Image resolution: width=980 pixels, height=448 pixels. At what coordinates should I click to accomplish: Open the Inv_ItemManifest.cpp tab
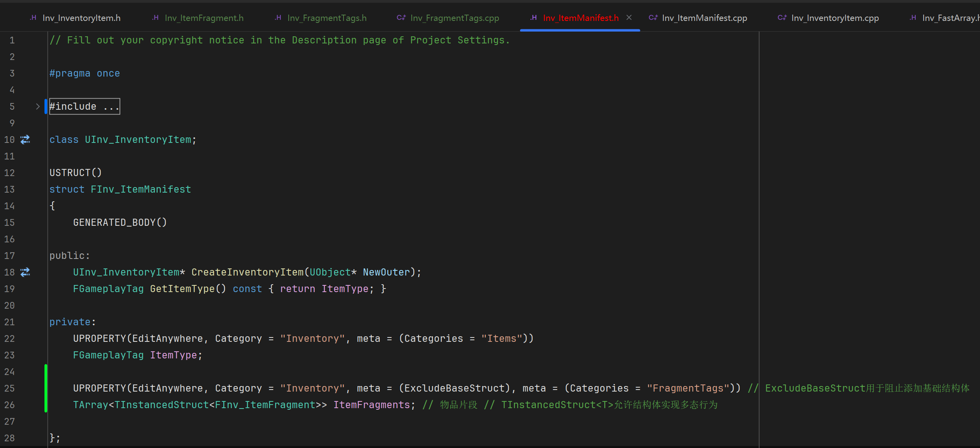pyautogui.click(x=704, y=18)
